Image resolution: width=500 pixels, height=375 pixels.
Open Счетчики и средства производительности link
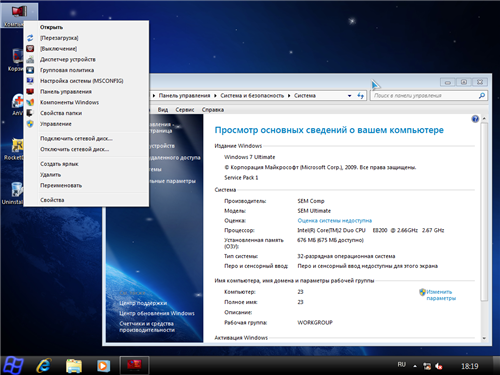click(147, 327)
